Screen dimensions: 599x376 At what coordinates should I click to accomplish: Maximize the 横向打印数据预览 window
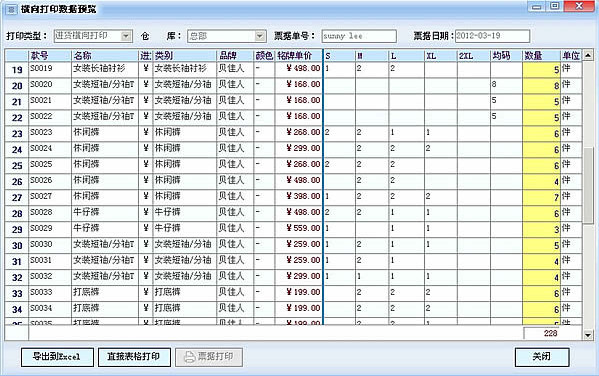pos(555,6)
